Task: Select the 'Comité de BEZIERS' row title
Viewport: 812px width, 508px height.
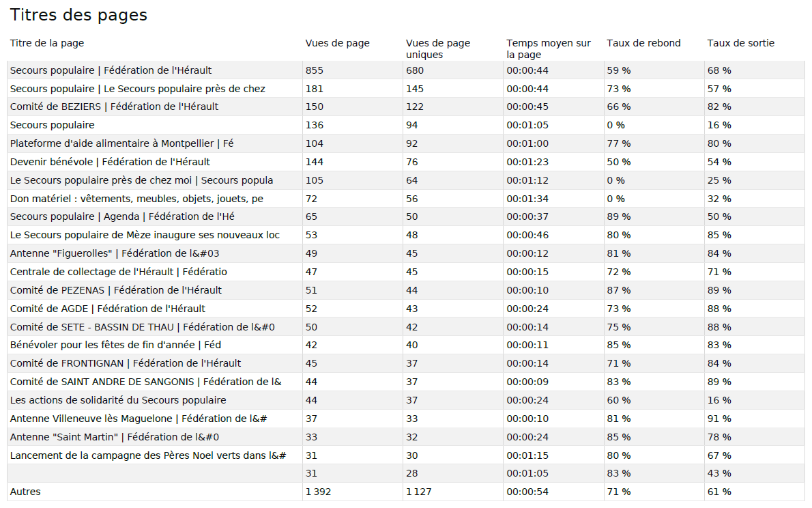Action: click(114, 107)
